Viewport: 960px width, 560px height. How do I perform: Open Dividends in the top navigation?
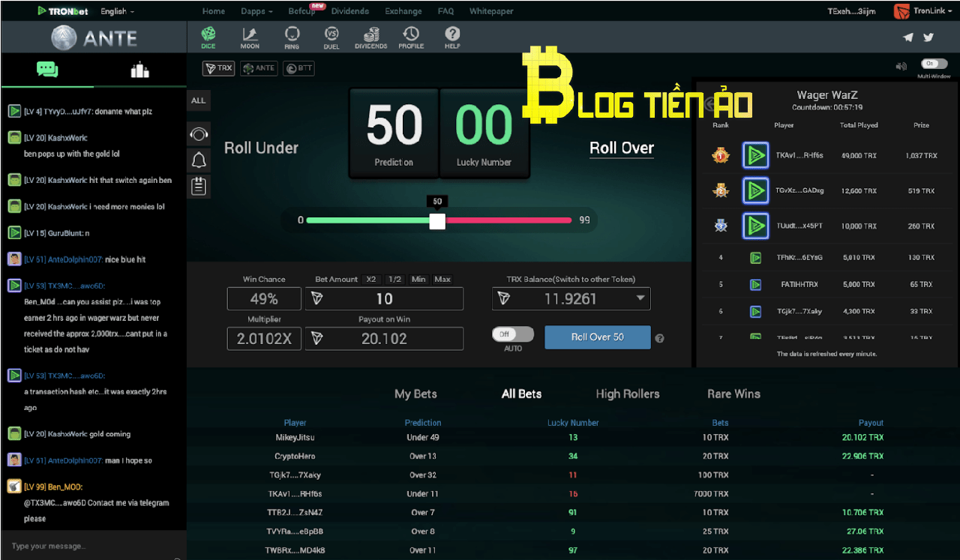pos(349,11)
